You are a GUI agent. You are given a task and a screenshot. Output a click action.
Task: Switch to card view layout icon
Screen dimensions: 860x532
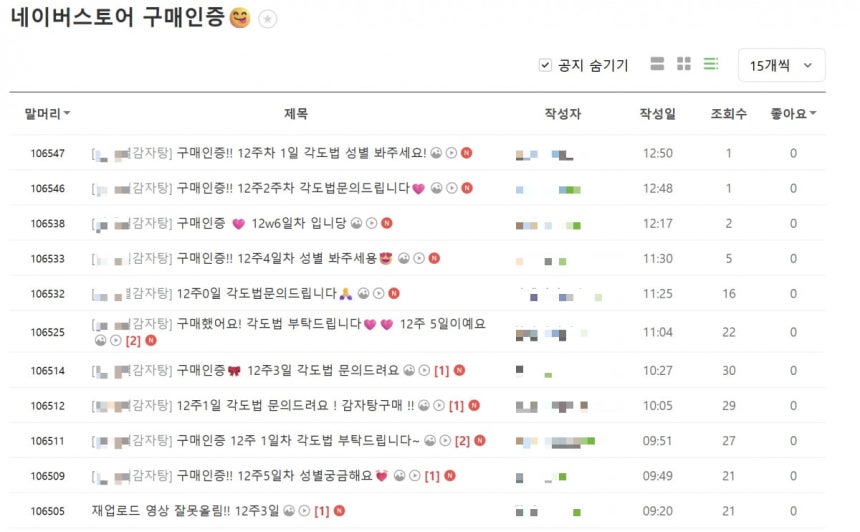[657, 64]
